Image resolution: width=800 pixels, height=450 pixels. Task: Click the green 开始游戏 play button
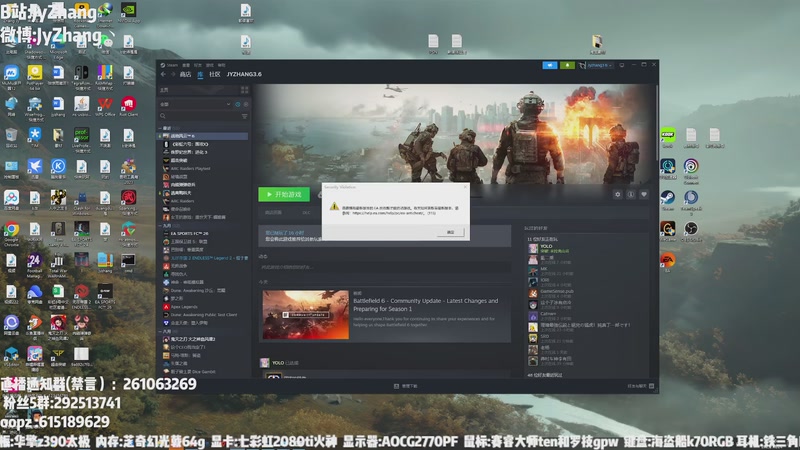pos(284,194)
